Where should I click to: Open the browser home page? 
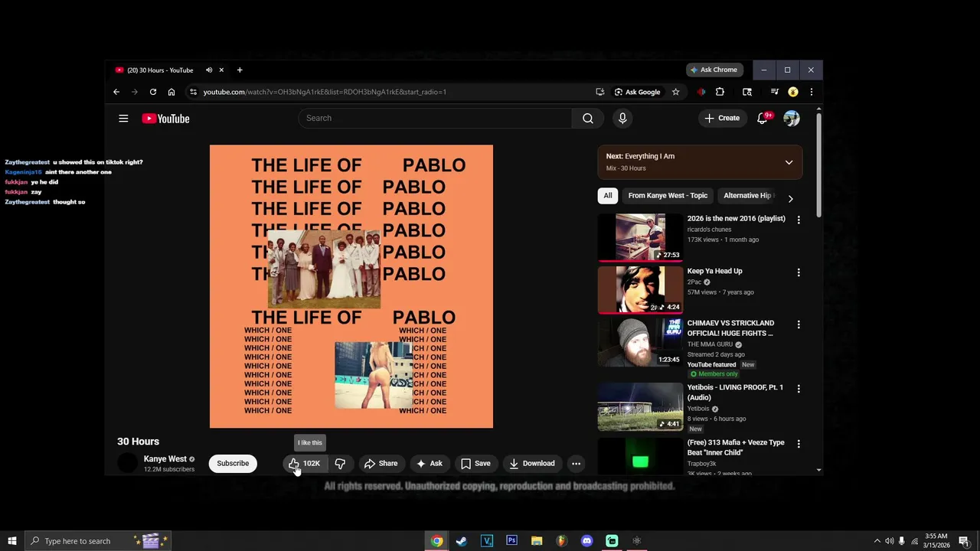[x=171, y=92]
